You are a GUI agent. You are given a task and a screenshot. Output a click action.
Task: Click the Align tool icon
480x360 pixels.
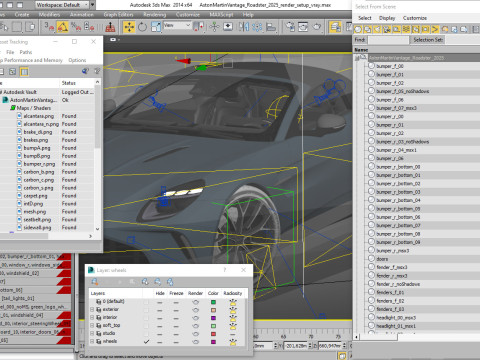[271, 27]
